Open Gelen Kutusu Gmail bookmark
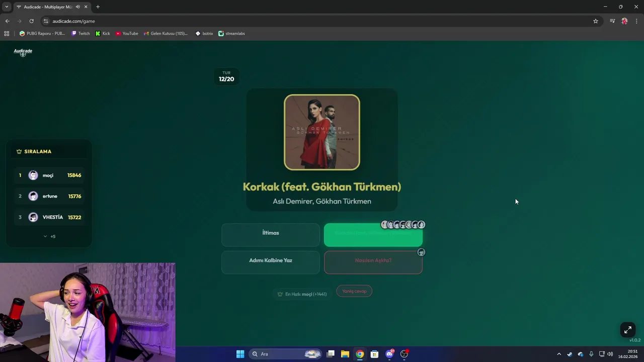644x362 pixels. point(166,34)
